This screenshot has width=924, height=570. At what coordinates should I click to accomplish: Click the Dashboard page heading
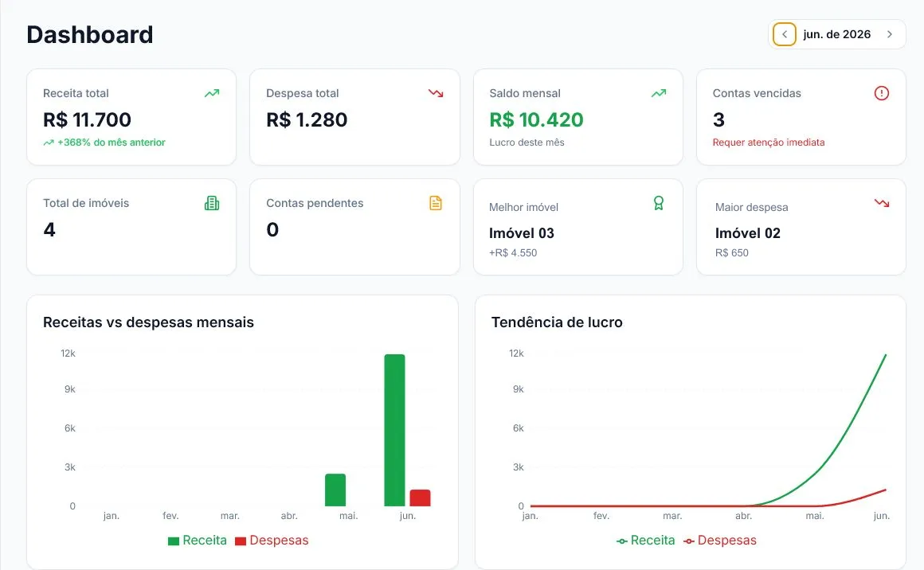(x=89, y=35)
